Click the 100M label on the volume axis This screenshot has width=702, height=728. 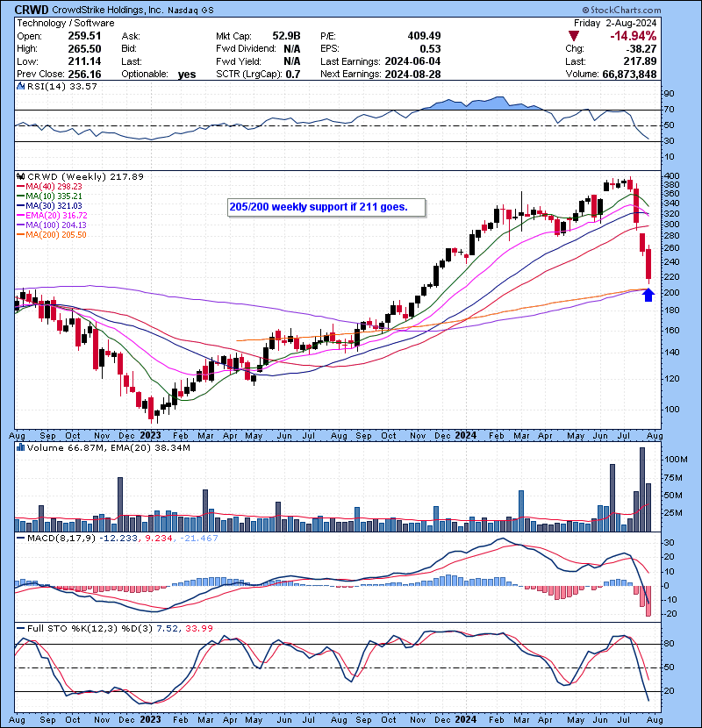676,460
